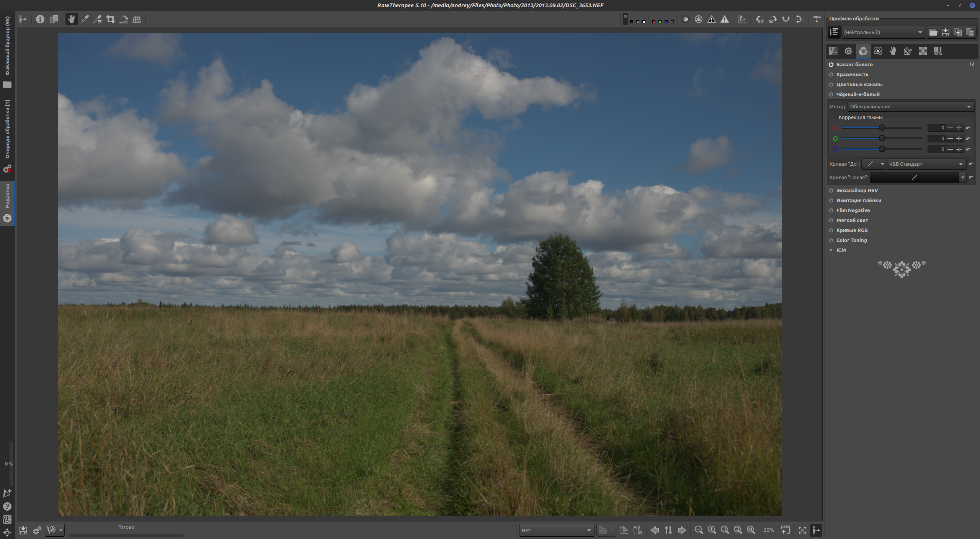Expand the ICM section
Image resolution: width=980 pixels, height=539 pixels.
click(x=831, y=250)
